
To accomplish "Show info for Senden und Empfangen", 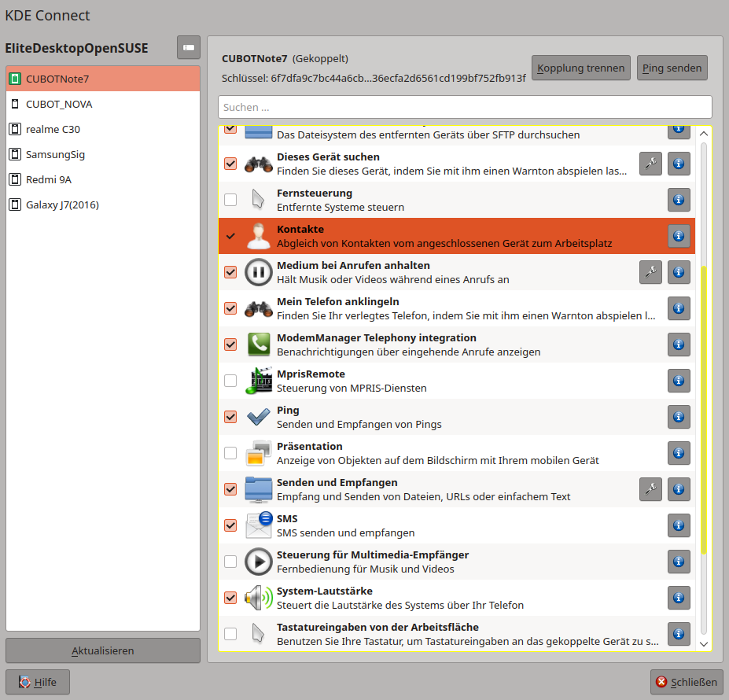I will [x=679, y=489].
